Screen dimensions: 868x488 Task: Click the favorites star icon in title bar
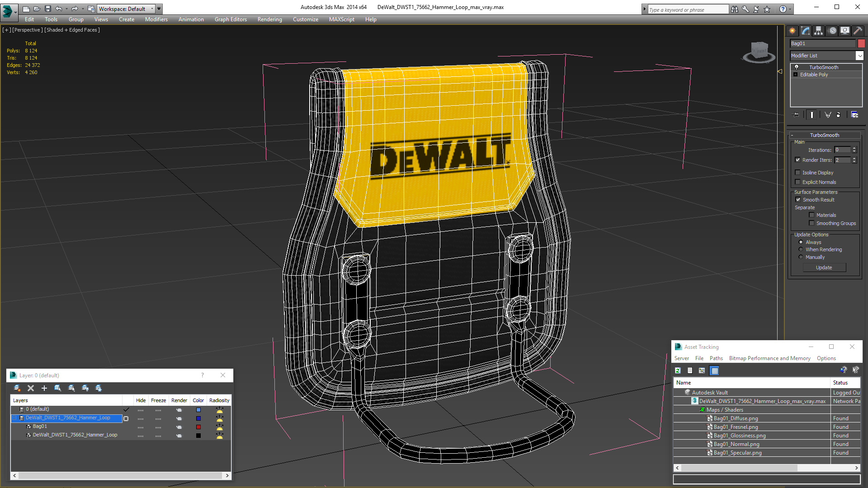coord(767,9)
